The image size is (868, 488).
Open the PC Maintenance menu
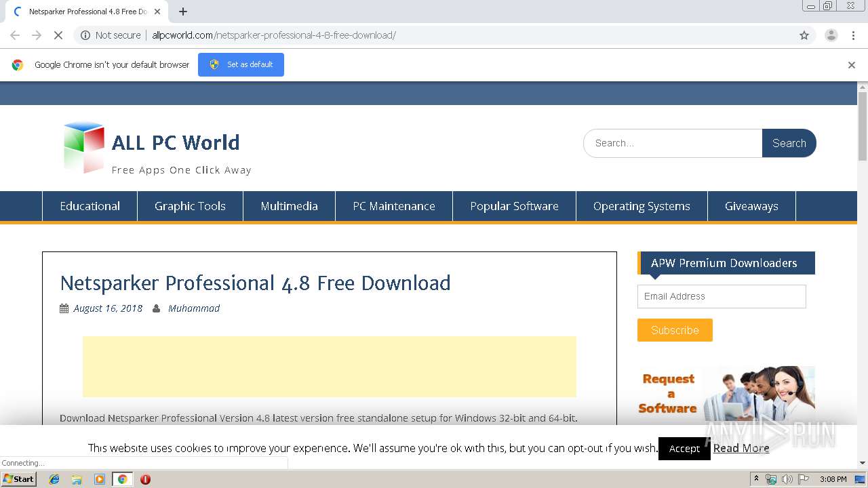[394, 206]
